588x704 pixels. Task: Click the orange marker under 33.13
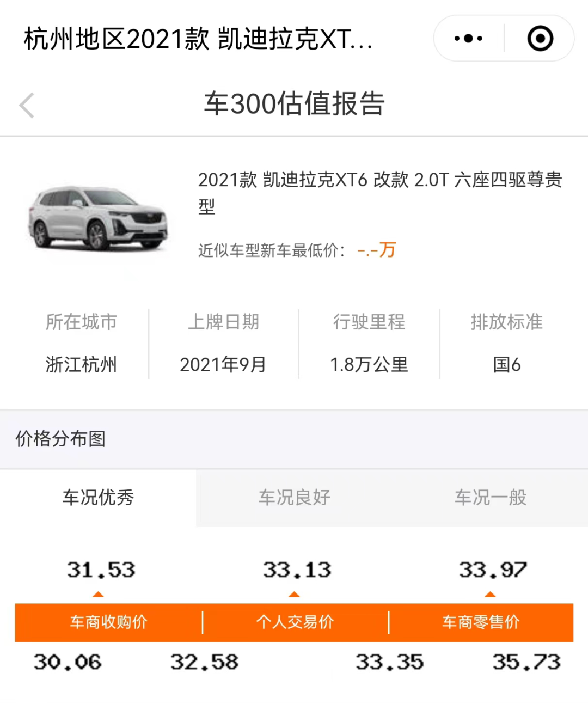click(x=296, y=595)
